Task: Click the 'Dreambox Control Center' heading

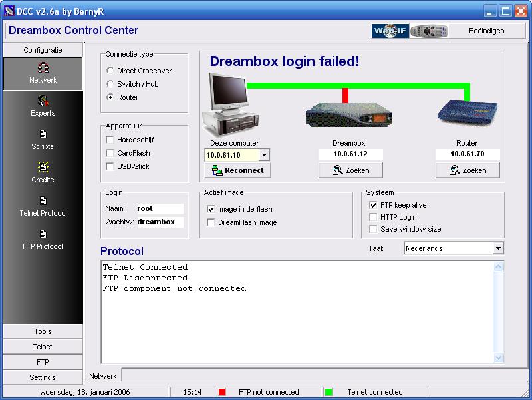Action: coord(73,30)
